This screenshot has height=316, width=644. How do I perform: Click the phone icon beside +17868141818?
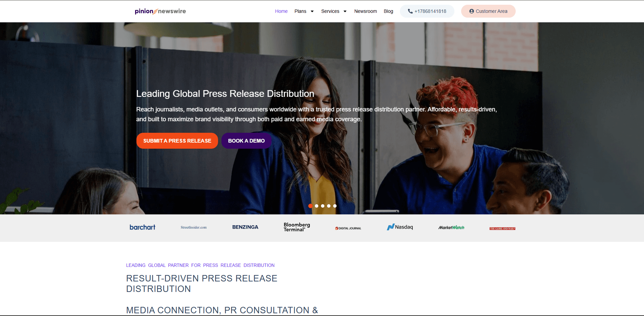(410, 11)
